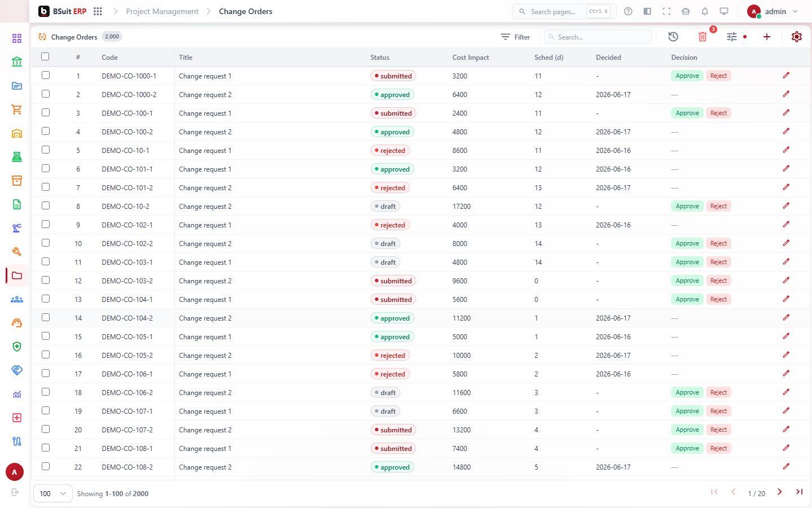Open the help question mark icon

[628, 11]
